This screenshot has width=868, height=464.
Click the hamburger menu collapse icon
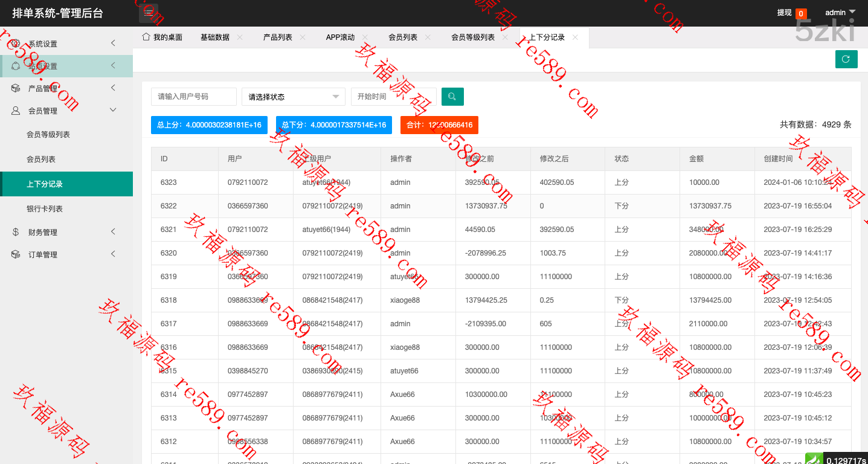click(149, 13)
